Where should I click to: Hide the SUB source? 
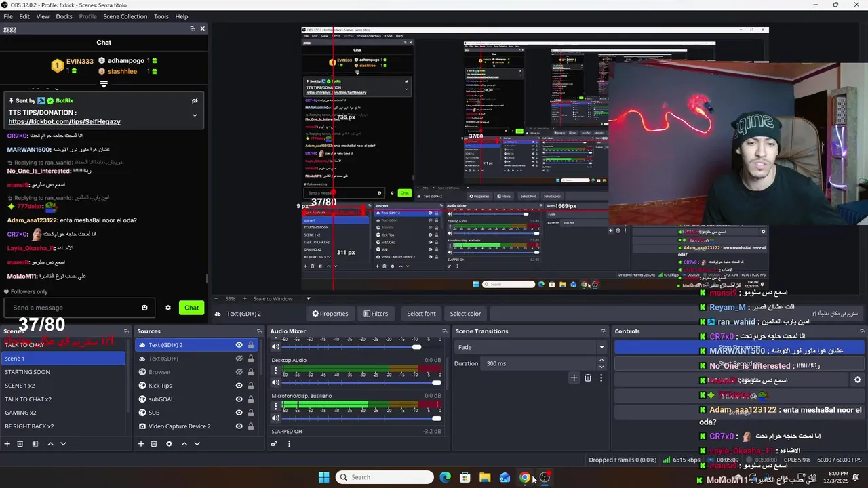(239, 413)
